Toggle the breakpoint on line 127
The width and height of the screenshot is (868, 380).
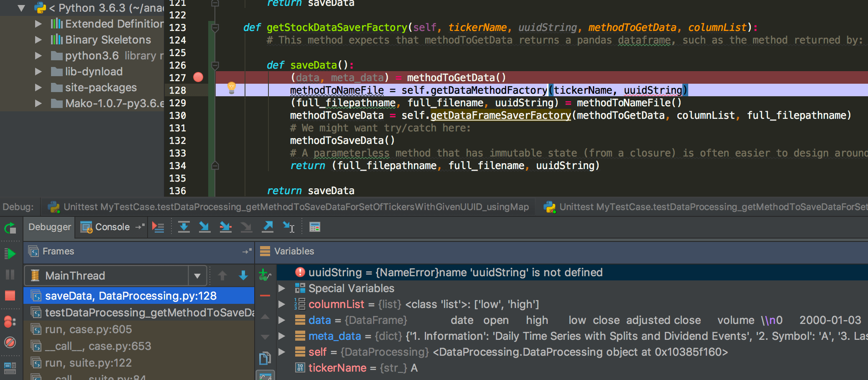198,77
